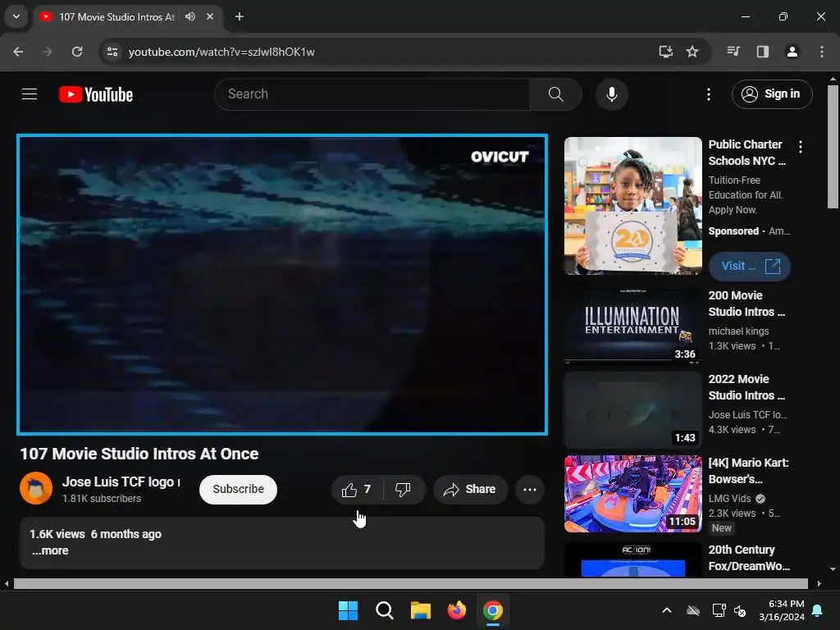The image size is (840, 630).
Task: Open Windows Start menu
Action: [x=348, y=610]
